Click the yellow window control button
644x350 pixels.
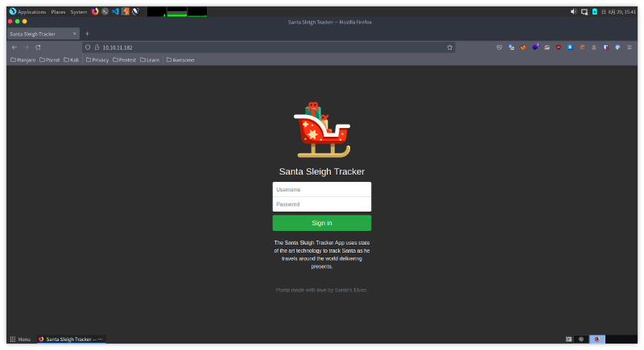pyautogui.click(x=25, y=22)
